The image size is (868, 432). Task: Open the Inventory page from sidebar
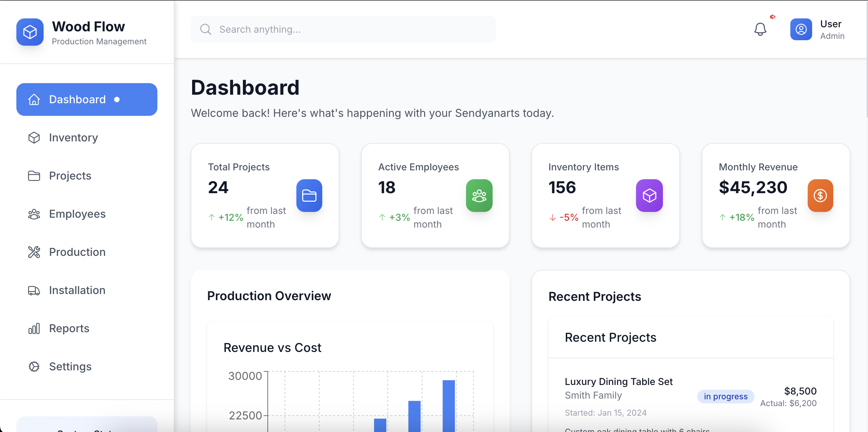point(73,138)
